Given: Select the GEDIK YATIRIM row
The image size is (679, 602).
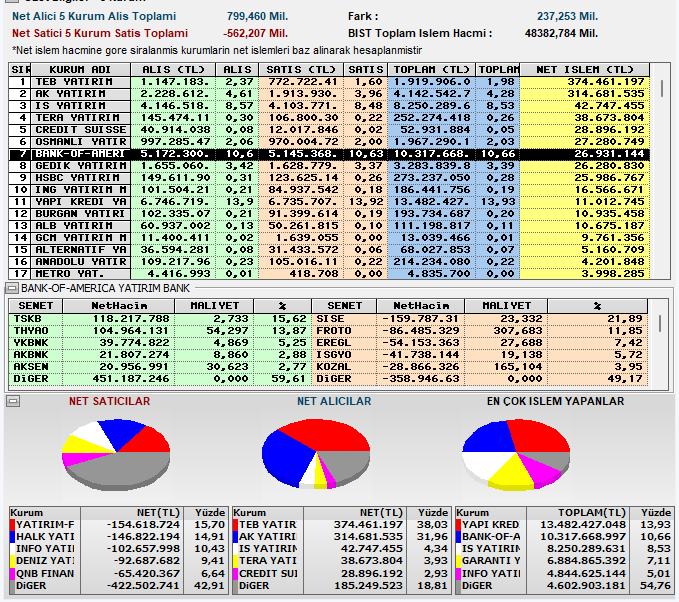Looking at the screenshot, I should [x=329, y=166].
